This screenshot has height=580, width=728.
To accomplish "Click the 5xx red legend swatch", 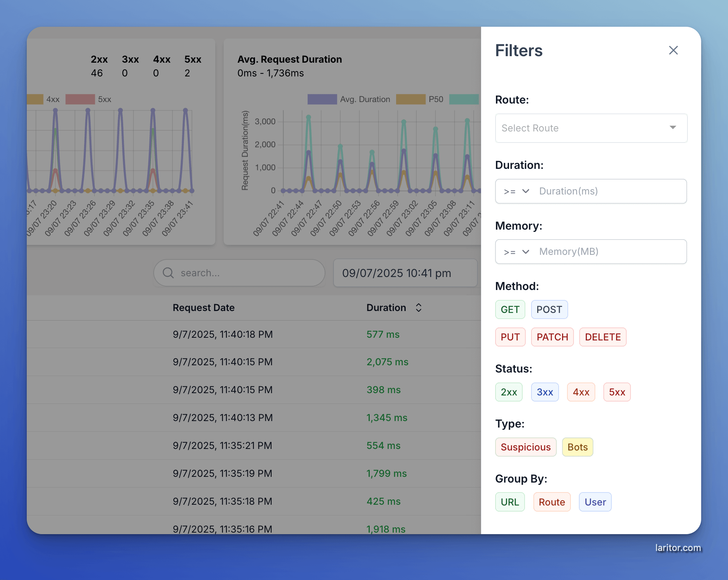I will 80,99.
